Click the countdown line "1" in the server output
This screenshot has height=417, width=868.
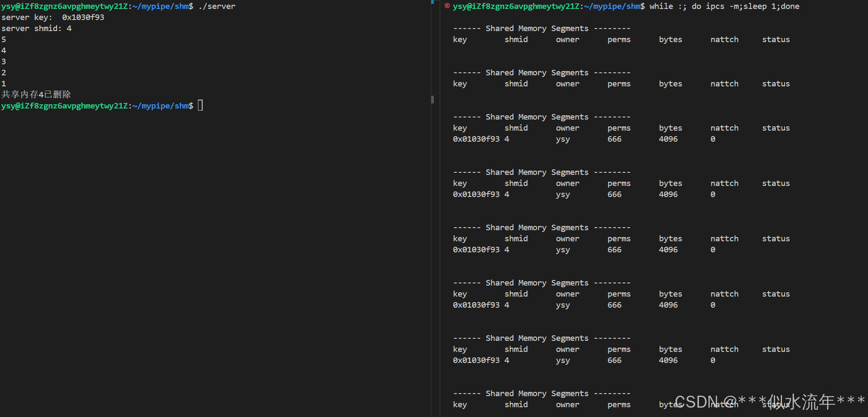4,84
